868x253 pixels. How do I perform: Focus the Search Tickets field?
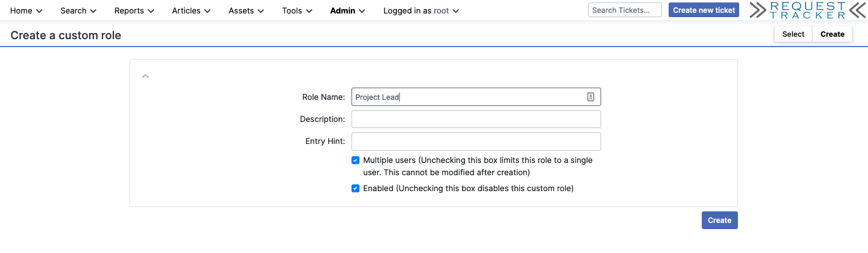pyautogui.click(x=624, y=10)
